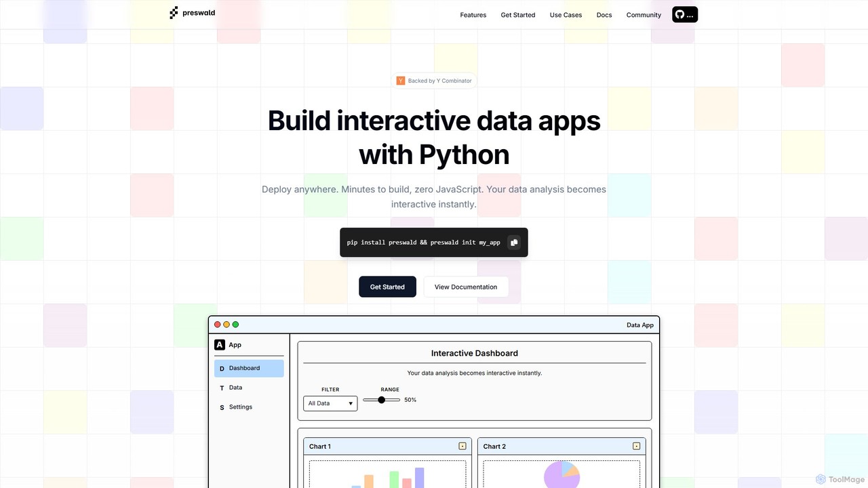Click the 'Interactive Dashboard' heading
Viewport: 868px width, 488px height.
[475, 353]
